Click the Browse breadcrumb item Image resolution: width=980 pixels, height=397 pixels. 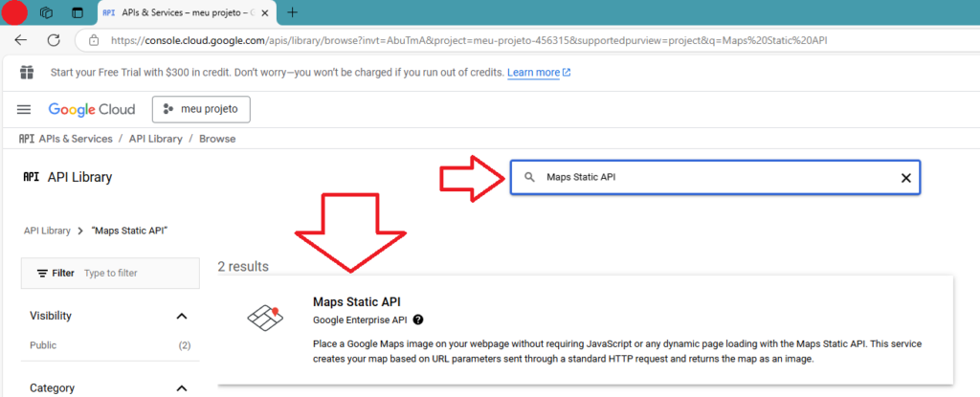[217, 139]
